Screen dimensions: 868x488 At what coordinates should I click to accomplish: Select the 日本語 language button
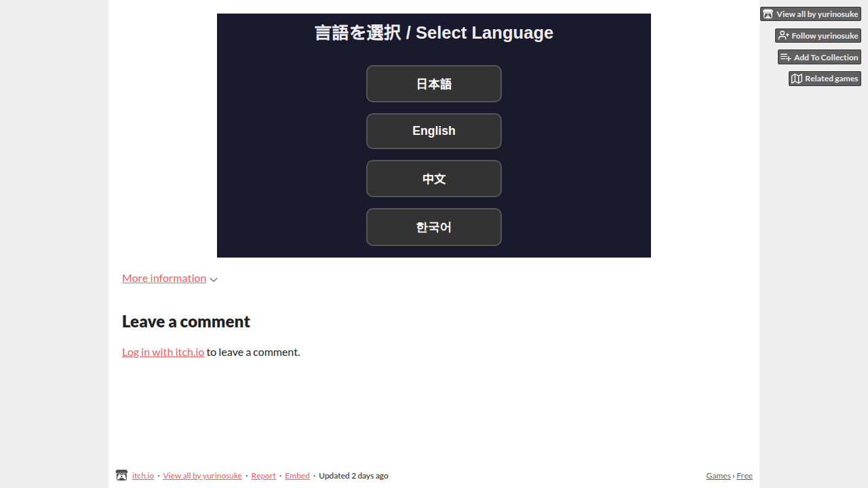(x=434, y=84)
